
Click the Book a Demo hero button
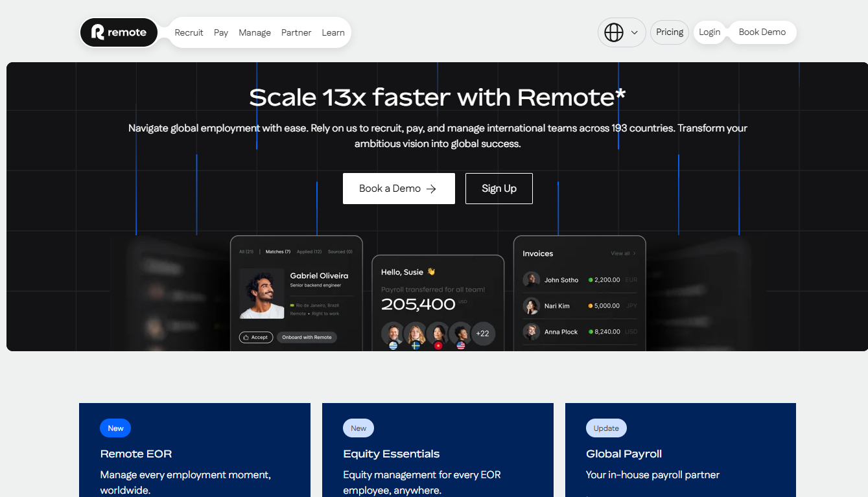399,189
